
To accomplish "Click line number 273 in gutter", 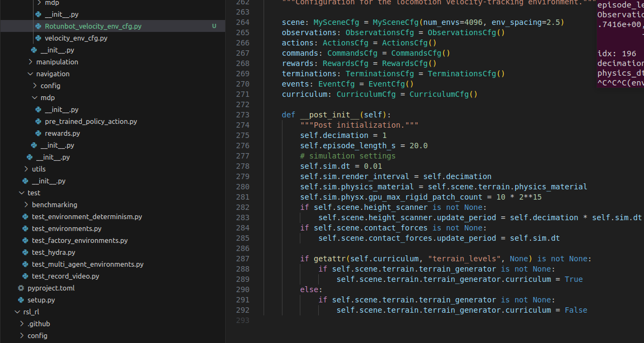I will click(243, 115).
